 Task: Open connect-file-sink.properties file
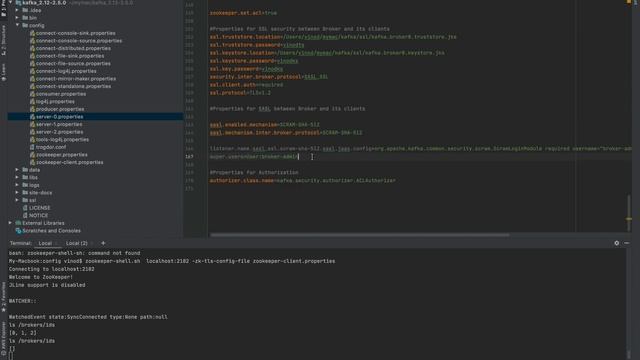pyautogui.click(x=70, y=56)
